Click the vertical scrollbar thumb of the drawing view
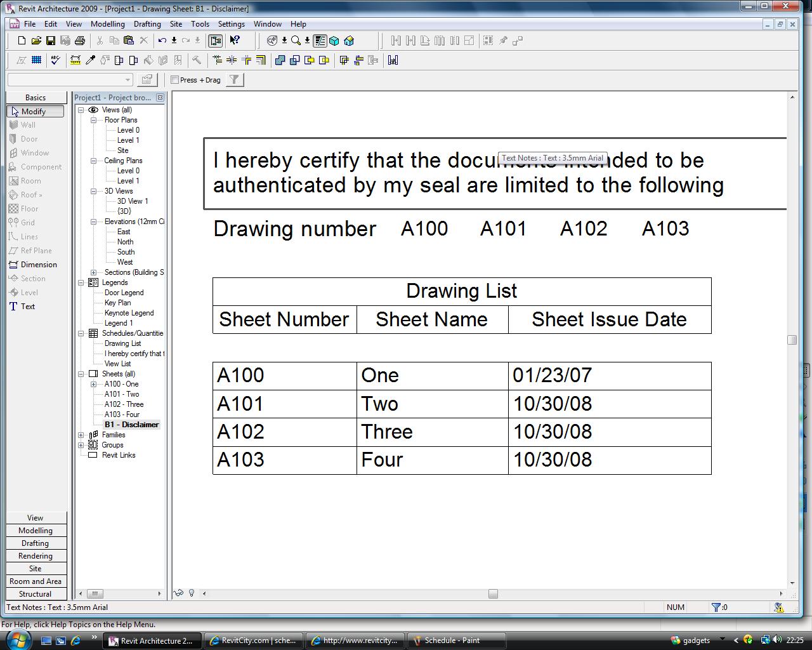The image size is (812, 650). [x=792, y=340]
